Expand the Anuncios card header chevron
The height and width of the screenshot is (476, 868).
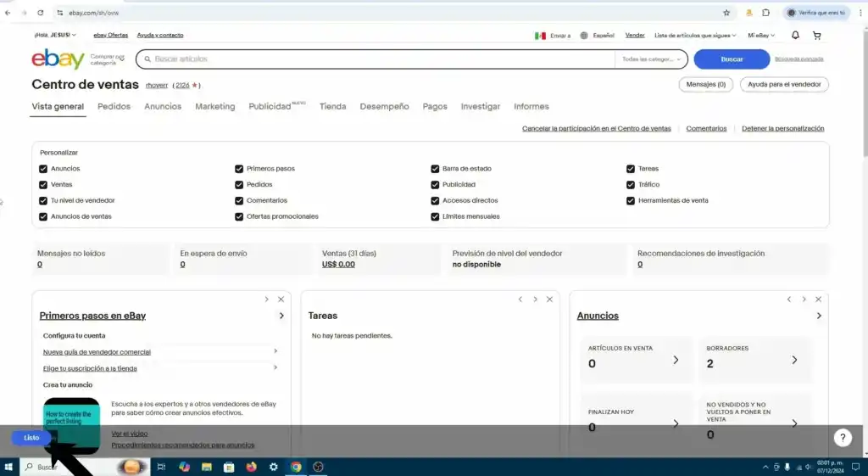click(x=819, y=316)
